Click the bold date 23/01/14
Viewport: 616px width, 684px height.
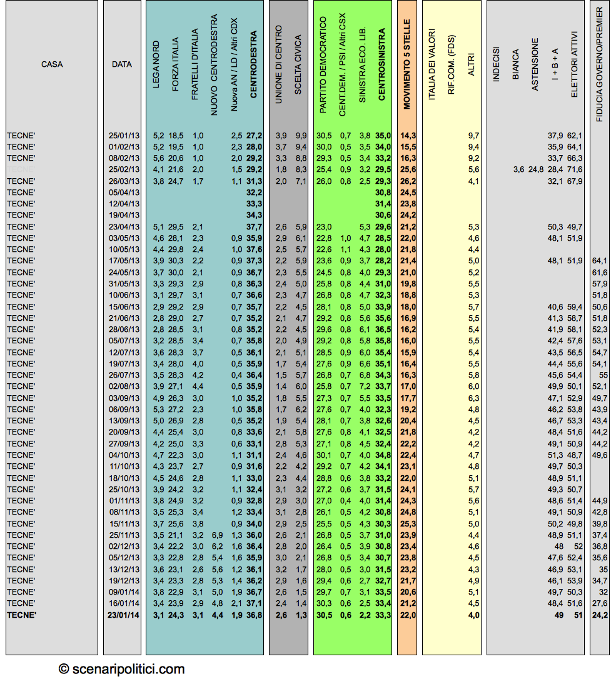point(123,615)
